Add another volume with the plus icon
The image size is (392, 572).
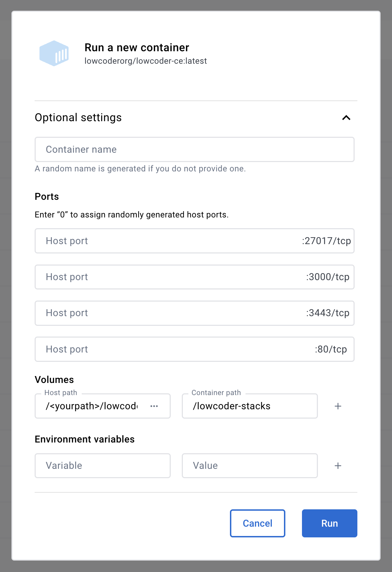338,406
